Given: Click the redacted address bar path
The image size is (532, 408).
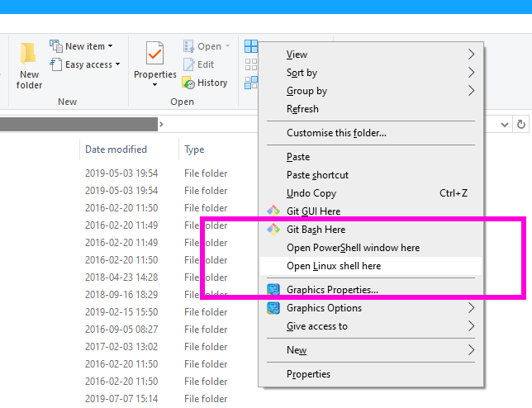Looking at the screenshot, I should 78,124.
